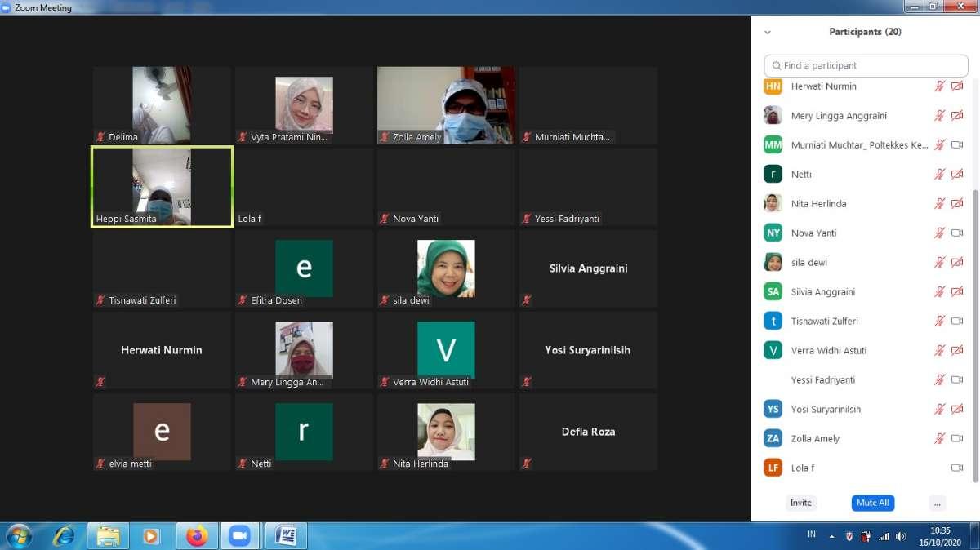The height and width of the screenshot is (550, 980).
Task: Click Nova Yanti's camera icon in participants list
Action: click(957, 233)
